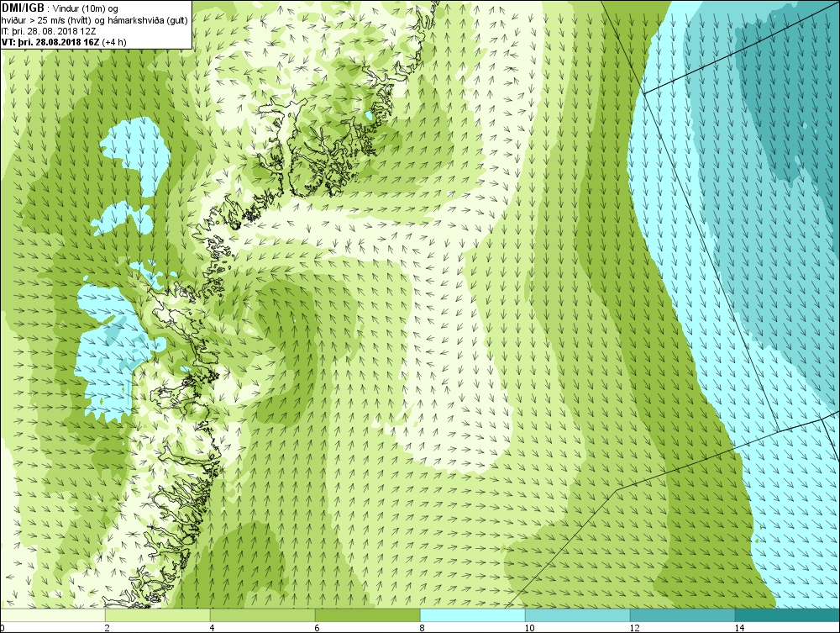The width and height of the screenshot is (840, 633).
Task: Click the 6–8 m/s darker green legend swatch
Action: pos(368,615)
